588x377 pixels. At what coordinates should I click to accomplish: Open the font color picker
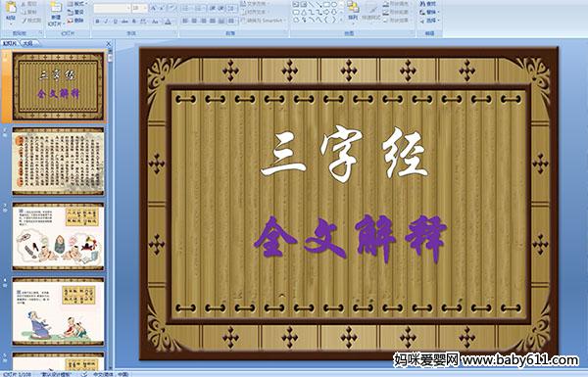click(x=168, y=22)
